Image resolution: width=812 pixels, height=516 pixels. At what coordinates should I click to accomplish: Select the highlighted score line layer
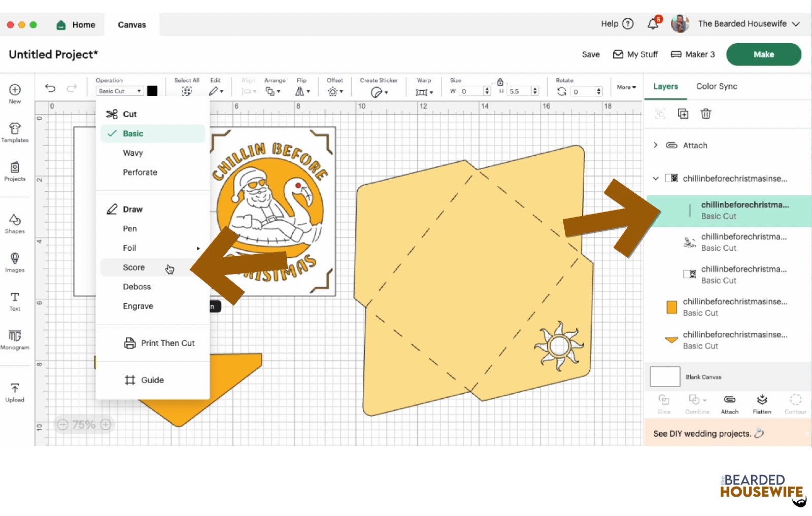pos(729,210)
